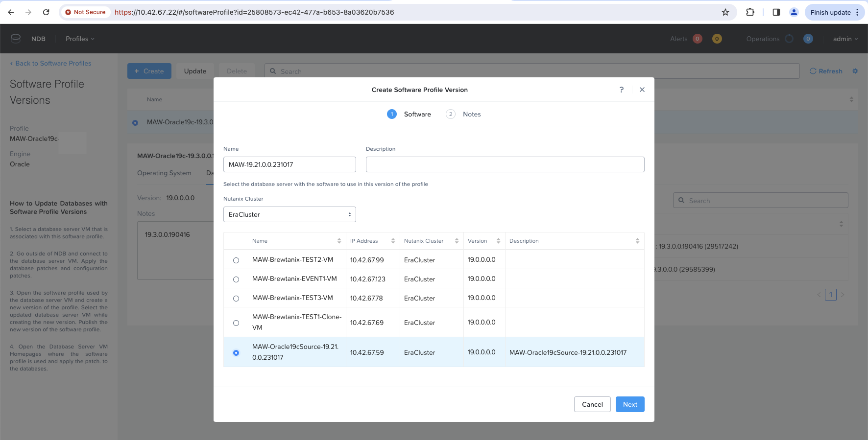Click Next in the dialog

tap(630, 404)
